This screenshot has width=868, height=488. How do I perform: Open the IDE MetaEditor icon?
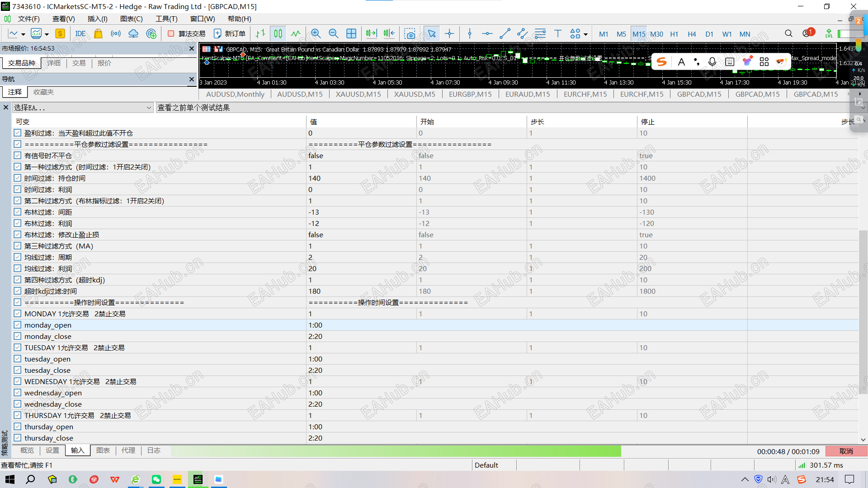[x=80, y=33]
